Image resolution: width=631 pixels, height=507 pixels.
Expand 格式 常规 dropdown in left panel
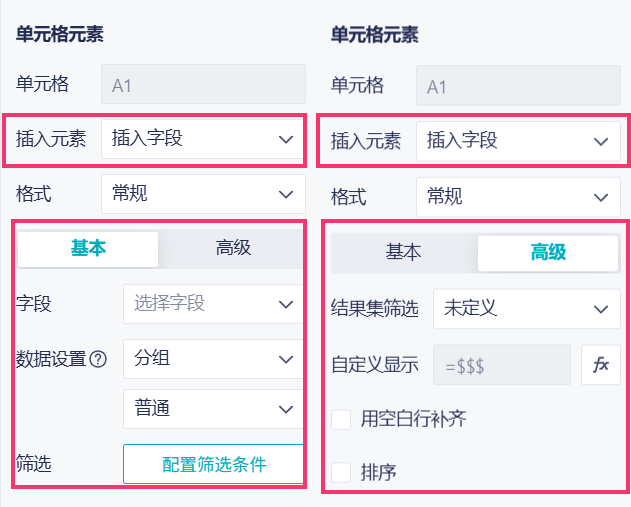(x=203, y=194)
